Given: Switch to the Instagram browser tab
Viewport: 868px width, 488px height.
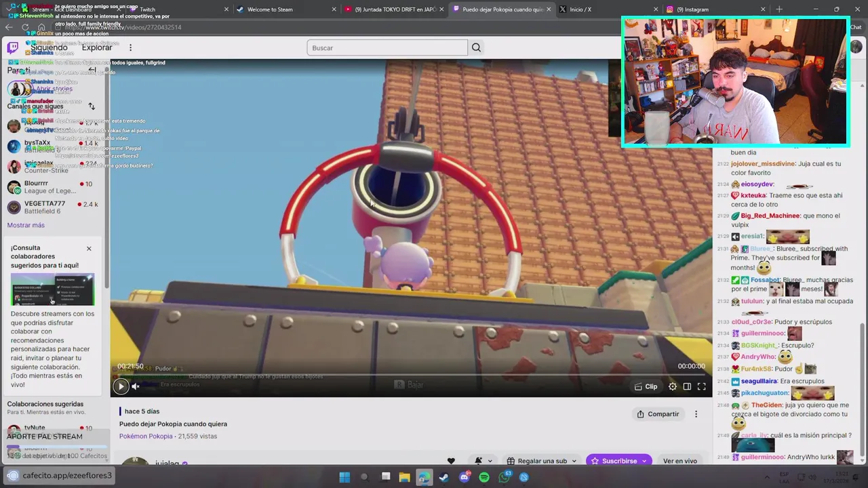Looking at the screenshot, I should pos(715,9).
